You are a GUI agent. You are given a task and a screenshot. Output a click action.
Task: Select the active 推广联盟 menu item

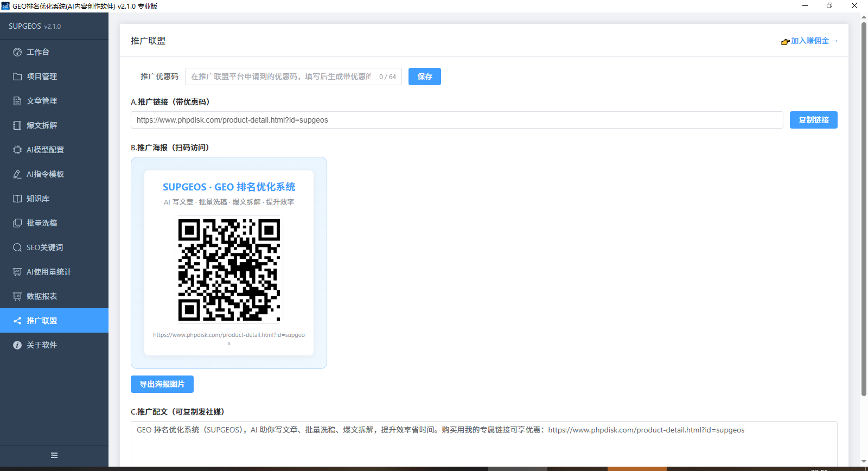54,321
